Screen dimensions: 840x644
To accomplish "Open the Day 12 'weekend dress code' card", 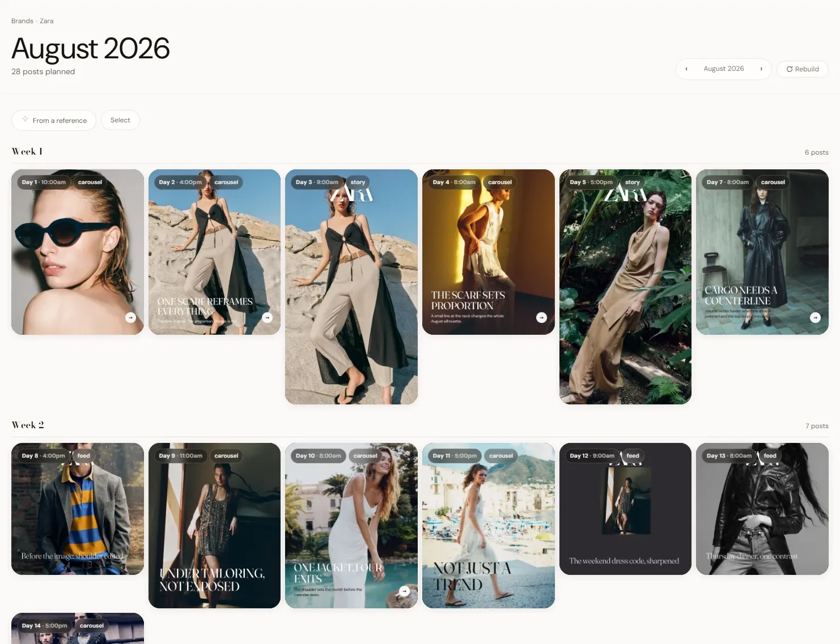I will 625,509.
